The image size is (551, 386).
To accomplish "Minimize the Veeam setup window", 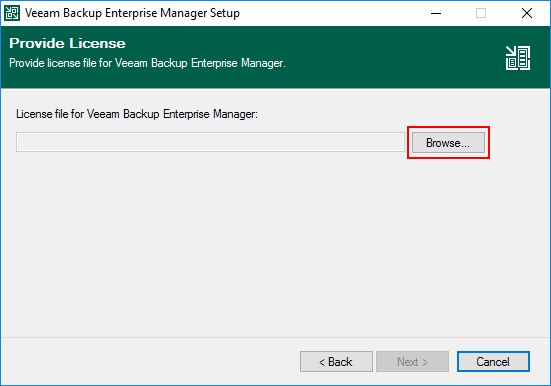I will click(436, 13).
